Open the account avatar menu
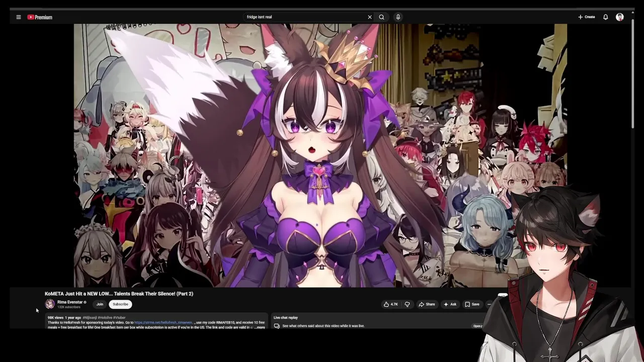Image resolution: width=644 pixels, height=362 pixels. (x=620, y=17)
